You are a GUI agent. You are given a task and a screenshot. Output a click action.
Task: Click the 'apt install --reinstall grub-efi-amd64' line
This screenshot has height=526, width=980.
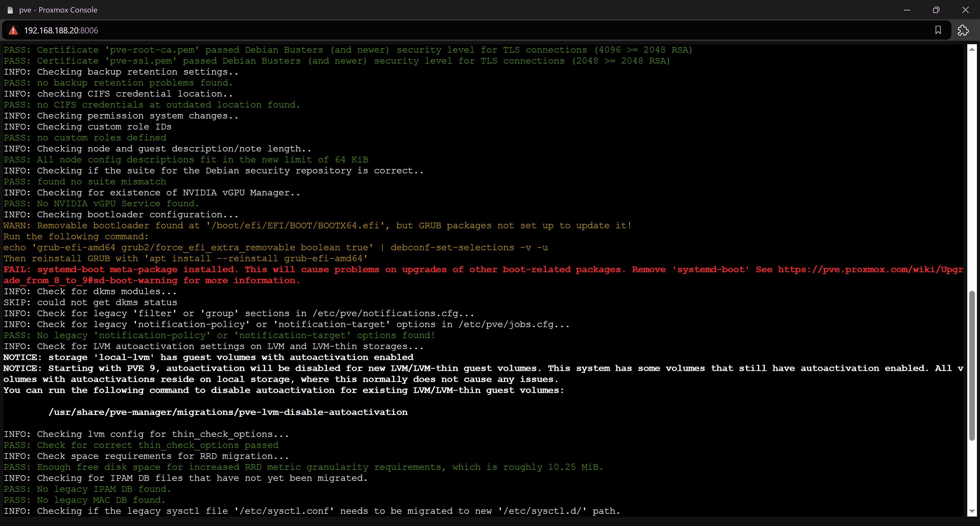(x=186, y=258)
